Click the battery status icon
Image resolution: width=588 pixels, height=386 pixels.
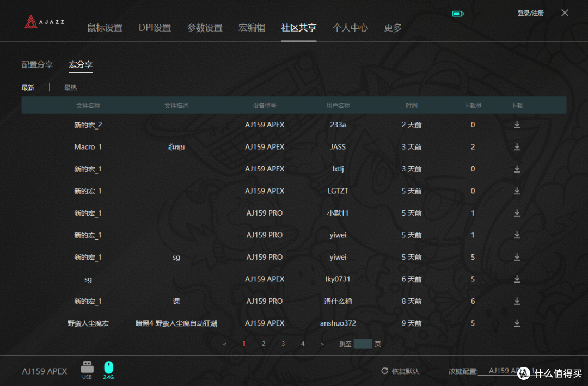pyautogui.click(x=458, y=14)
